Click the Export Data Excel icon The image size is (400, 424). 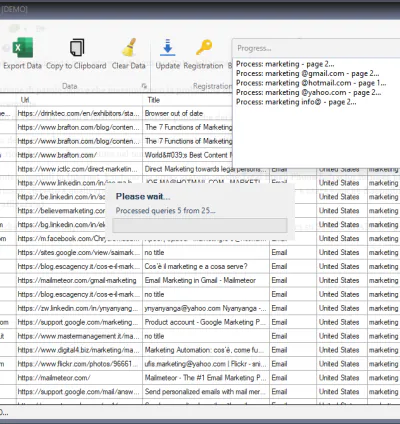(x=23, y=48)
